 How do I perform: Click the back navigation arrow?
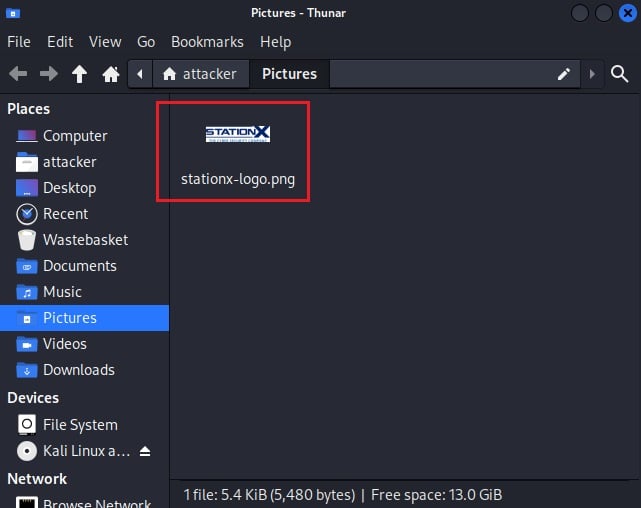click(18, 74)
